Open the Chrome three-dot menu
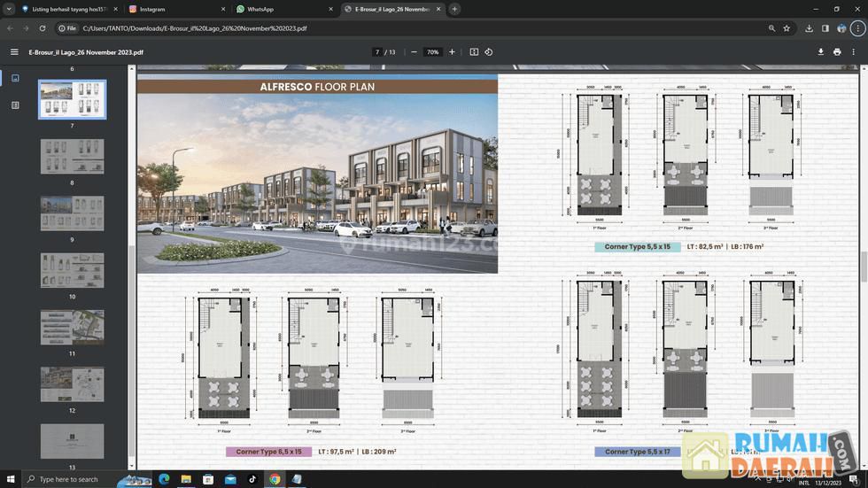The width and height of the screenshot is (868, 488). coord(857,28)
